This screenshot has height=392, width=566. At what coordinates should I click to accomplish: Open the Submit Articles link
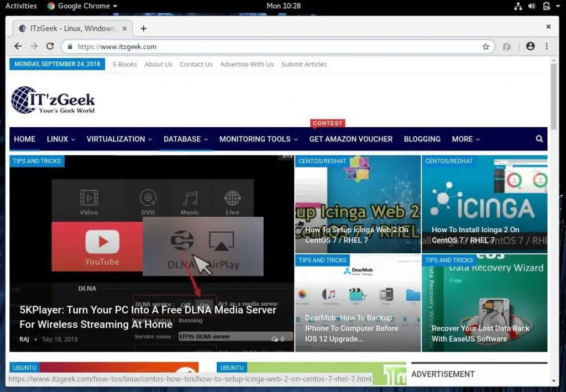(x=304, y=64)
